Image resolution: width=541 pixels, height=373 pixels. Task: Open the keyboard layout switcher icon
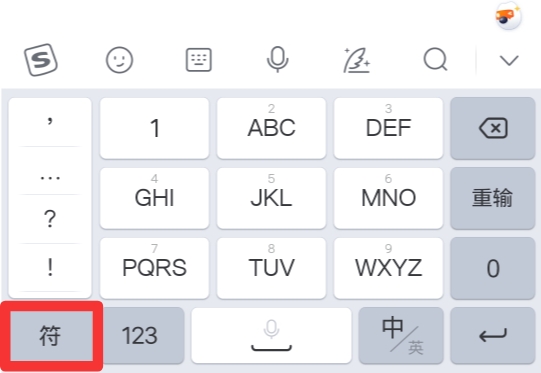[x=199, y=60]
